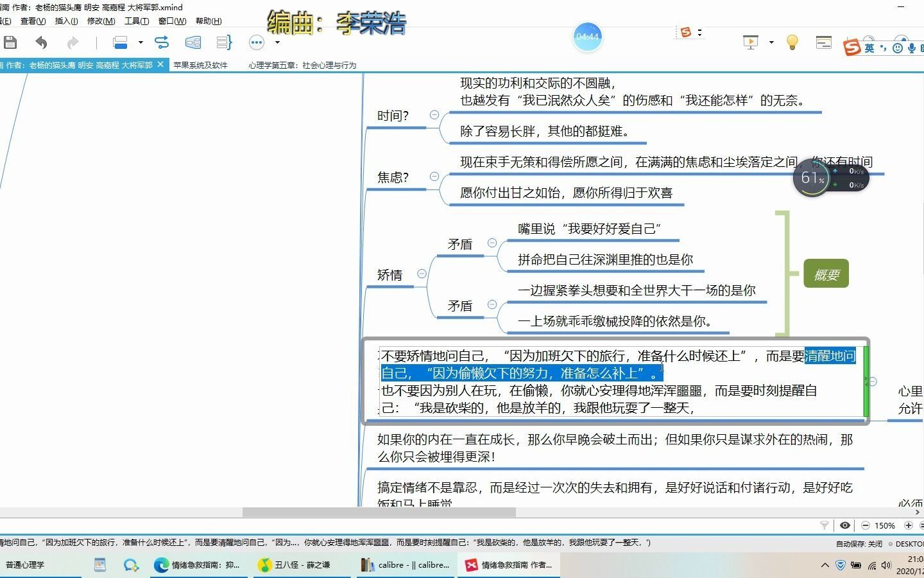Click inside the topic text editing box

click(621, 381)
